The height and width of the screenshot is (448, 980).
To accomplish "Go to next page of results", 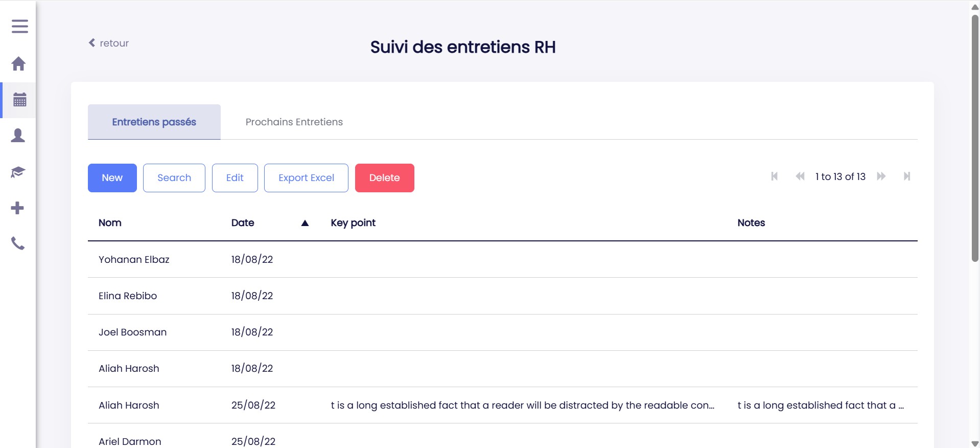I will (881, 176).
